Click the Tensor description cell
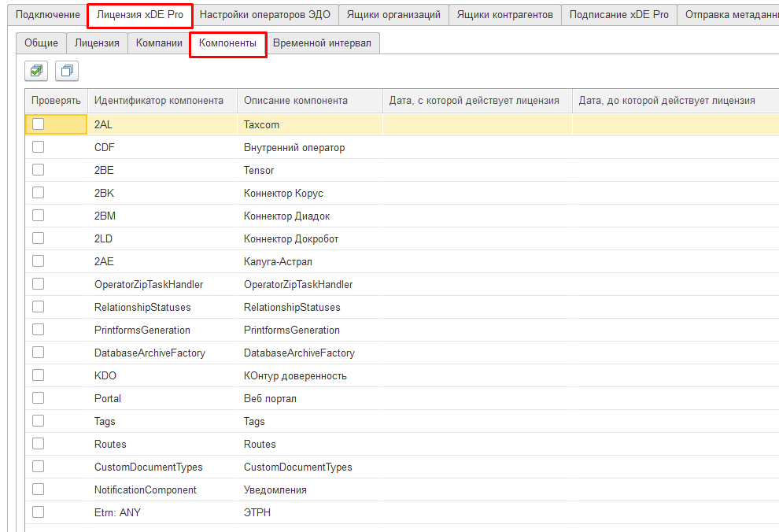The image size is (779, 532). click(310, 170)
